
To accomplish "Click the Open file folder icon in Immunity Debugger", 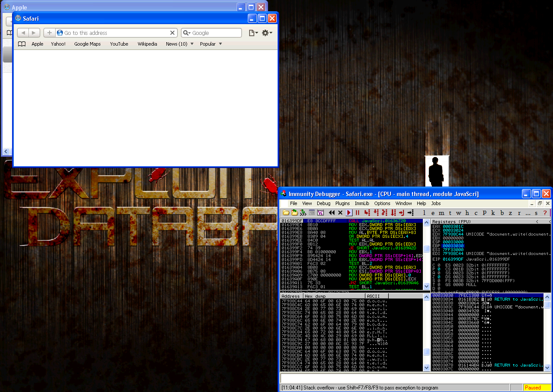I will (x=286, y=213).
